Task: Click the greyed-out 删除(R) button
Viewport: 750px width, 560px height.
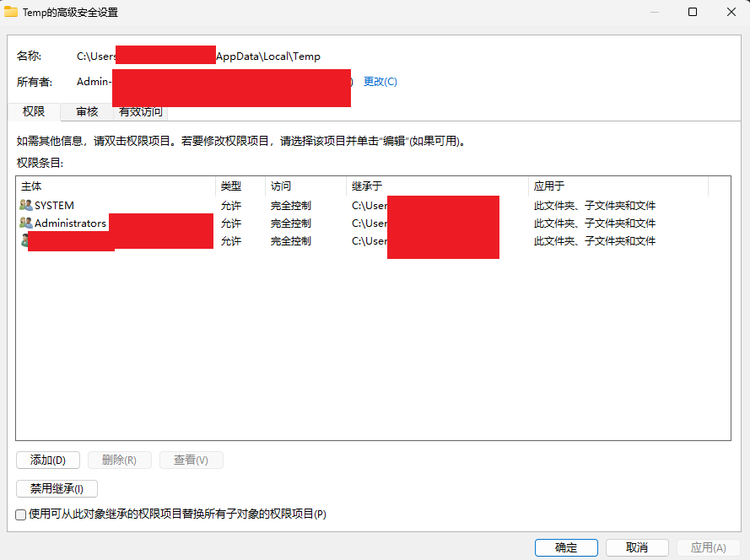Action: (120, 460)
